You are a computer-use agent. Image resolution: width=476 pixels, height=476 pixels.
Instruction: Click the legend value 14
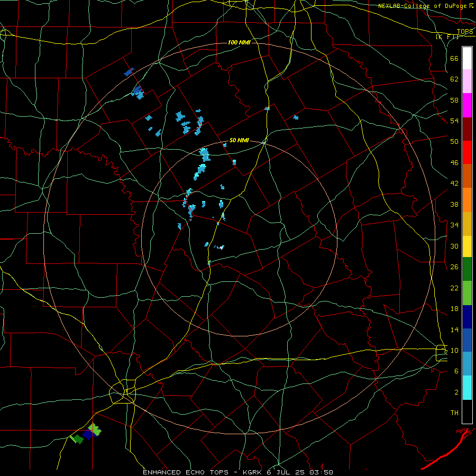454,329
